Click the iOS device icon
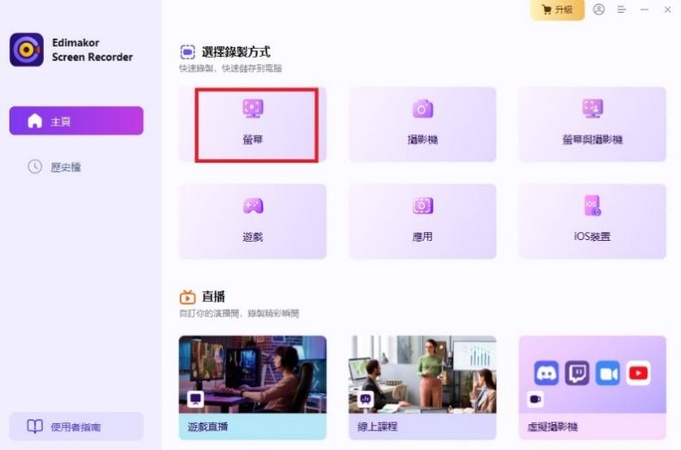The height and width of the screenshot is (450, 681). (592, 205)
